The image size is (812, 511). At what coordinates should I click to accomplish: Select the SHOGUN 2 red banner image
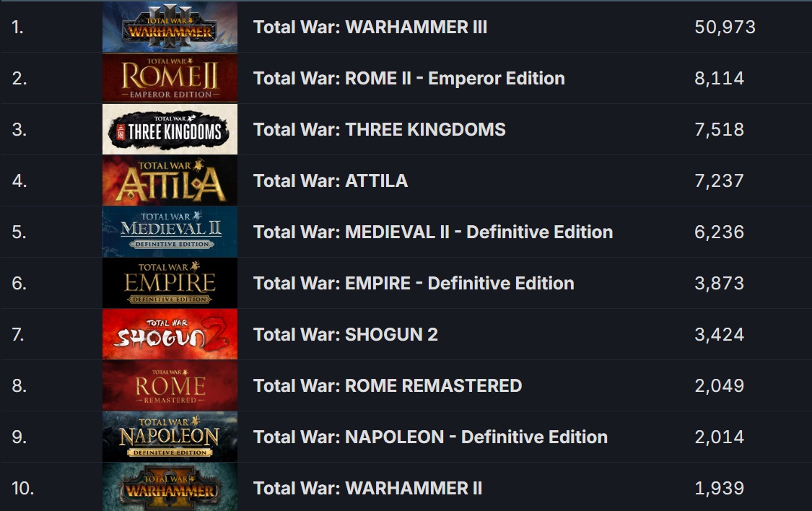click(x=170, y=335)
